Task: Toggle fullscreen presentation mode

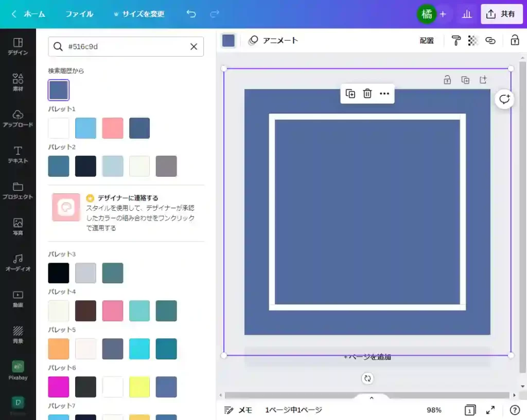Action: click(x=490, y=410)
